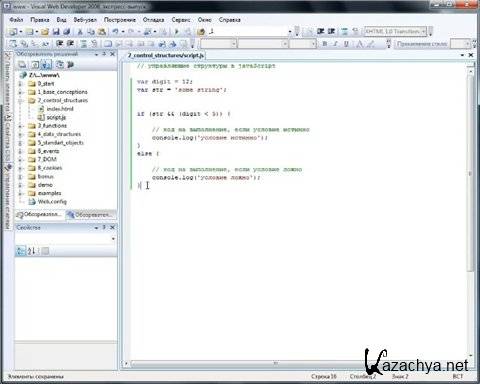This screenshot has height=384, width=480.
Task: Select the 8_cookies folder
Action: tap(50, 168)
